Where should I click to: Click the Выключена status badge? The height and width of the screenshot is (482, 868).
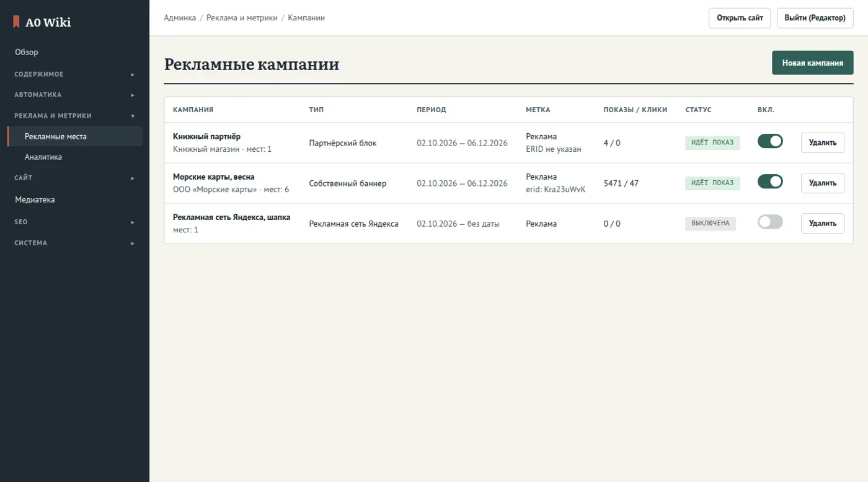710,223
